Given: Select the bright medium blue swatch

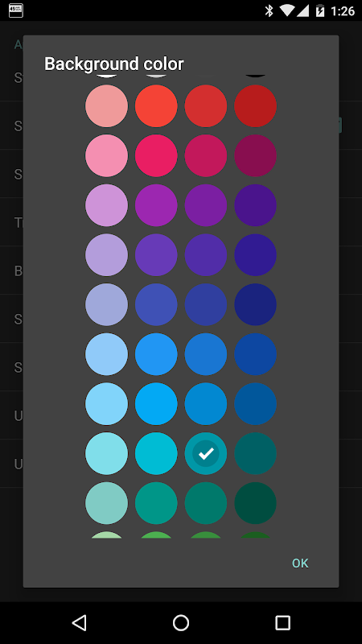Looking at the screenshot, I should point(156,354).
